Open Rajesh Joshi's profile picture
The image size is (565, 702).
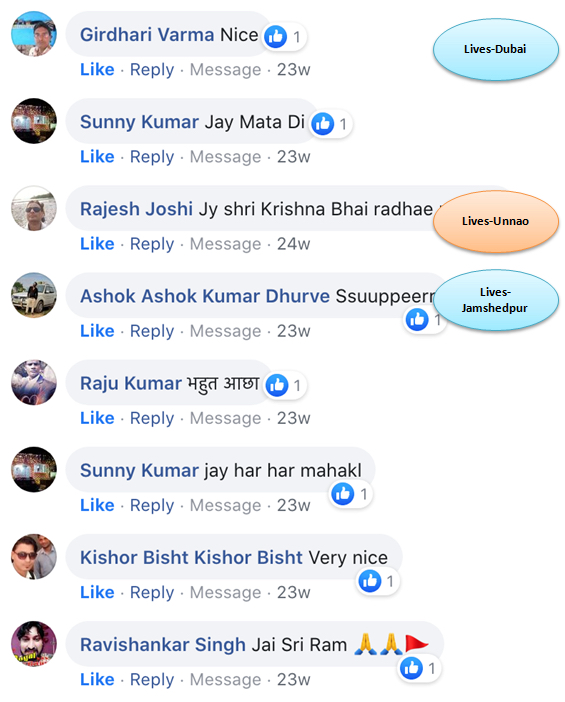34,208
